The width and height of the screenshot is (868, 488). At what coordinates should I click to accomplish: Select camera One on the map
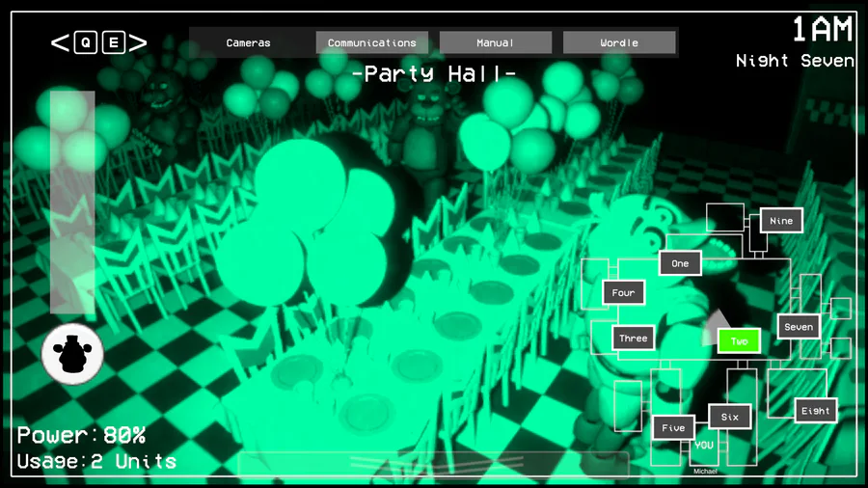pyautogui.click(x=680, y=263)
